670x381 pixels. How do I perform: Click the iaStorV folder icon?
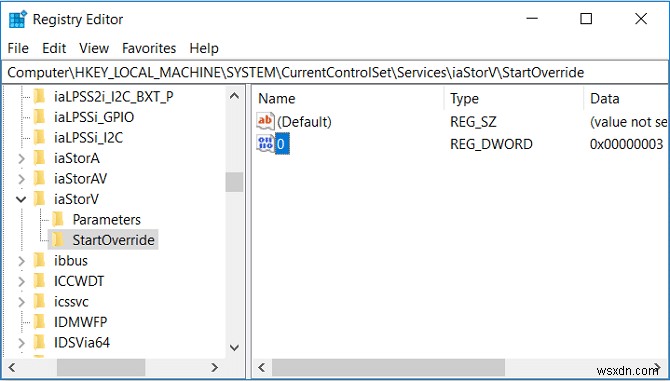pyautogui.click(x=39, y=199)
